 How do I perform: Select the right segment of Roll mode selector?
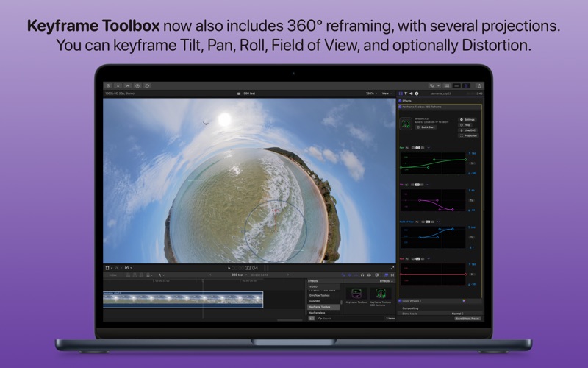[423, 259]
